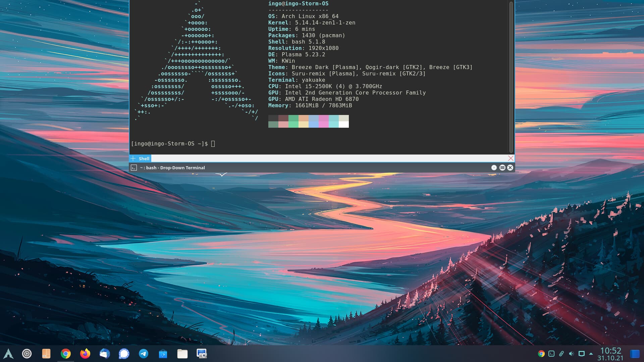
Task: Launch System Settings from the taskbar
Action: pyautogui.click(x=26, y=353)
